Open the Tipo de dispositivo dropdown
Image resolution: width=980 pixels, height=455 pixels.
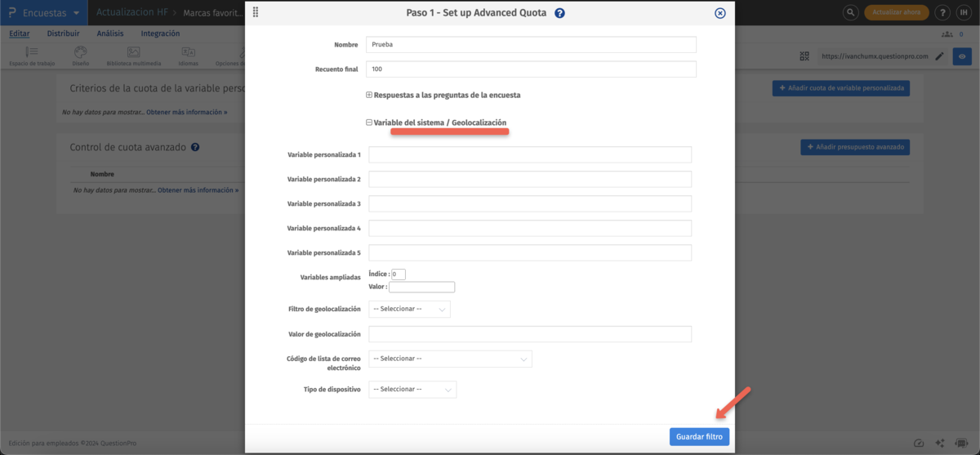tap(412, 390)
